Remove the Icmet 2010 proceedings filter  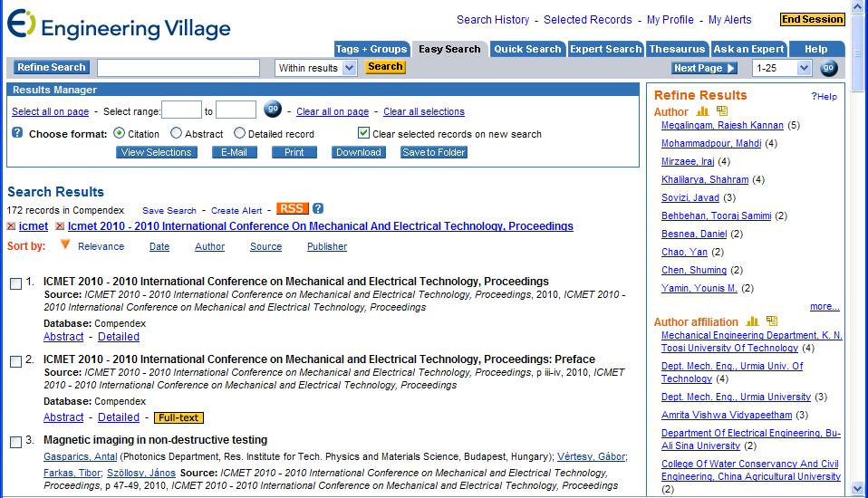click(x=60, y=226)
